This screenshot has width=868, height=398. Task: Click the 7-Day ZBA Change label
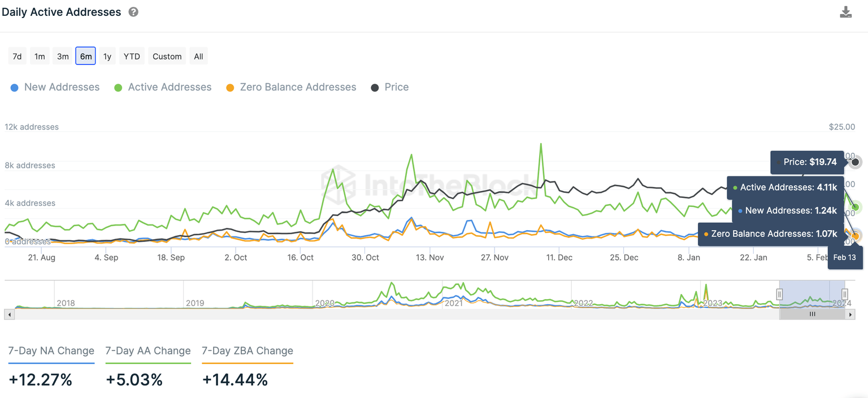[x=247, y=351]
